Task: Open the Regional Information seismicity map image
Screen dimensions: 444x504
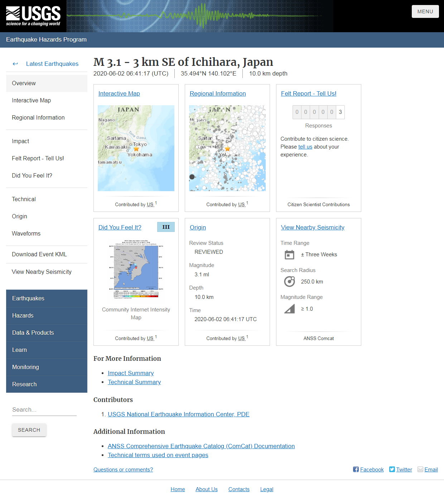Action: [x=227, y=148]
